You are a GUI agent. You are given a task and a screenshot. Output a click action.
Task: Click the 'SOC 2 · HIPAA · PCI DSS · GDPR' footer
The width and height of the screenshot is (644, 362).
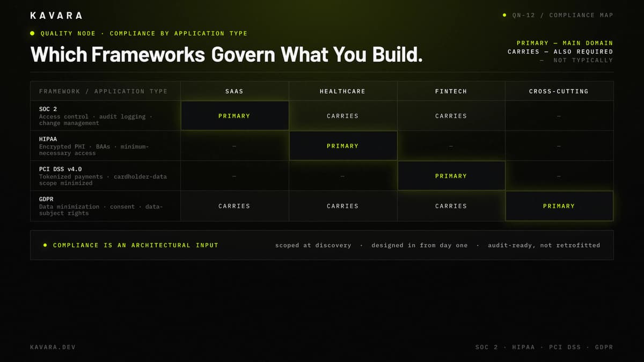[544, 348]
